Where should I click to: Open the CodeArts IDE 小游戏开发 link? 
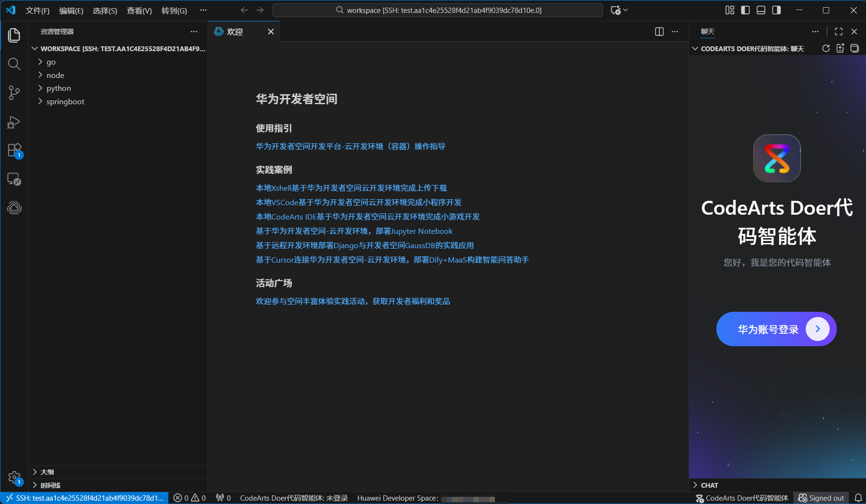368,217
